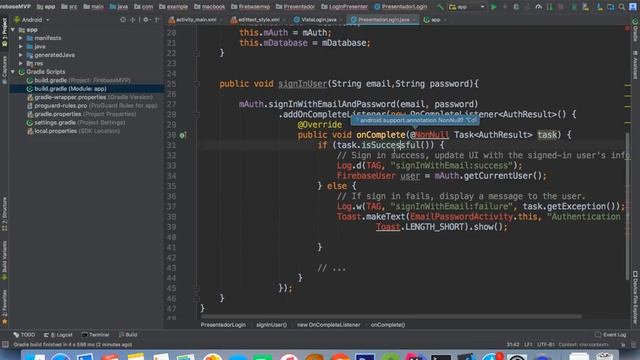Image resolution: width=640 pixels, height=360 pixels.
Task: Click onComplete() in bottom breadcrumb
Action: (388, 325)
